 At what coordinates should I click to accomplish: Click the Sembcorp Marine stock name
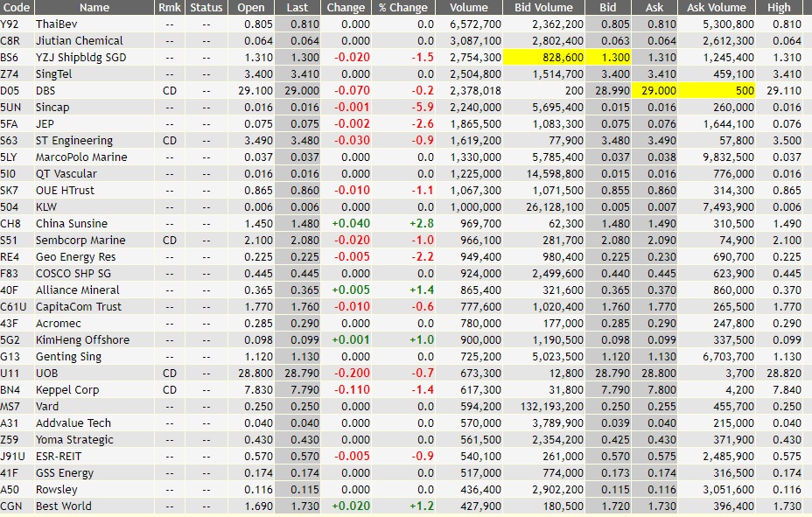point(80,240)
